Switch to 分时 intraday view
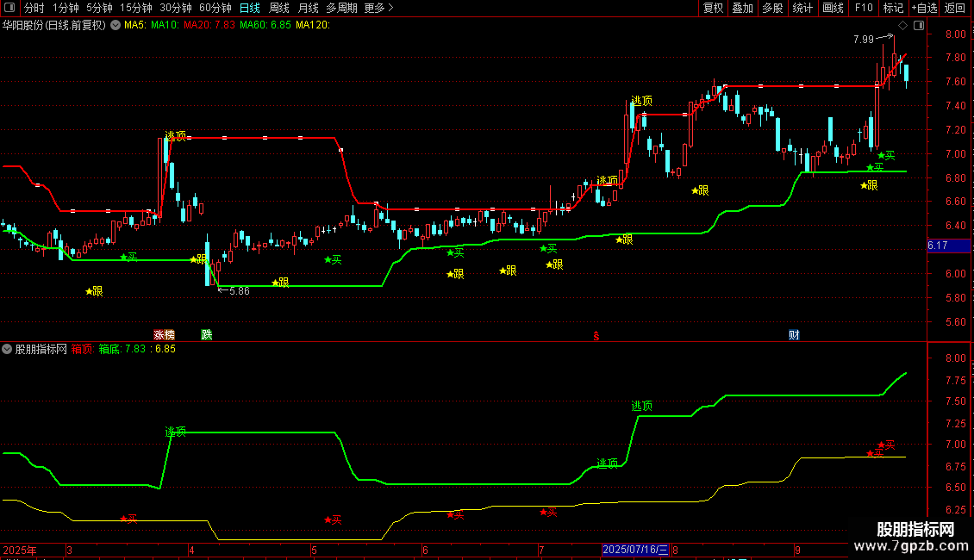This screenshot has width=974, height=560. (34, 8)
